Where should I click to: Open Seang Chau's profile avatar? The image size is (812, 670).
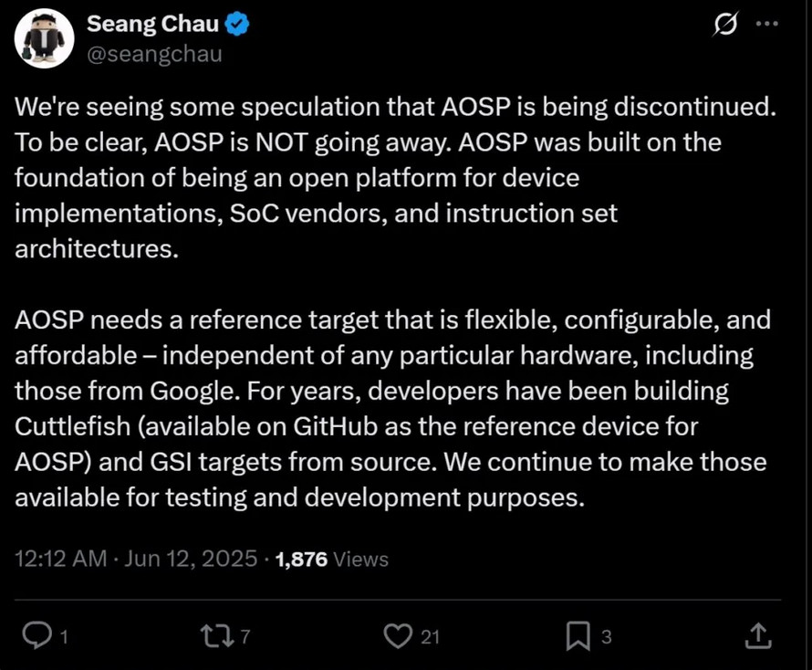point(44,38)
